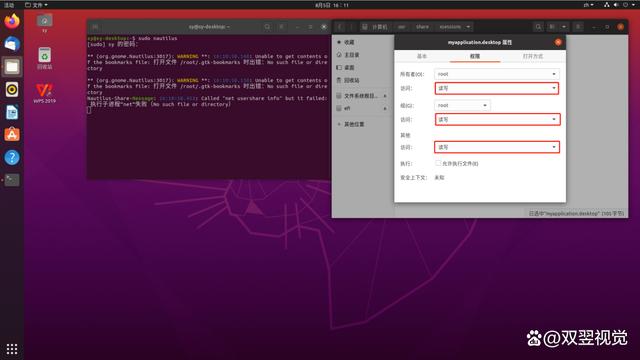Eject the 文件系统根目录 volume in sidebar

[x=385, y=96]
